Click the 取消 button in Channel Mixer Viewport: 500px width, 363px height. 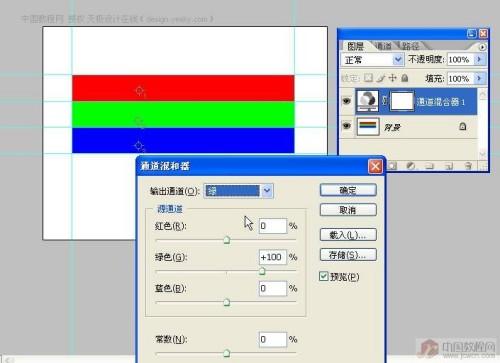[x=348, y=210]
